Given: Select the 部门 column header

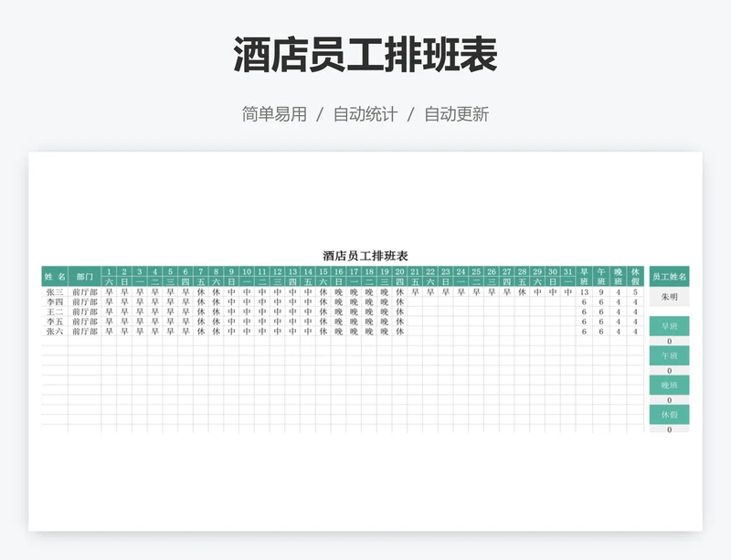Looking at the screenshot, I should 84,277.
